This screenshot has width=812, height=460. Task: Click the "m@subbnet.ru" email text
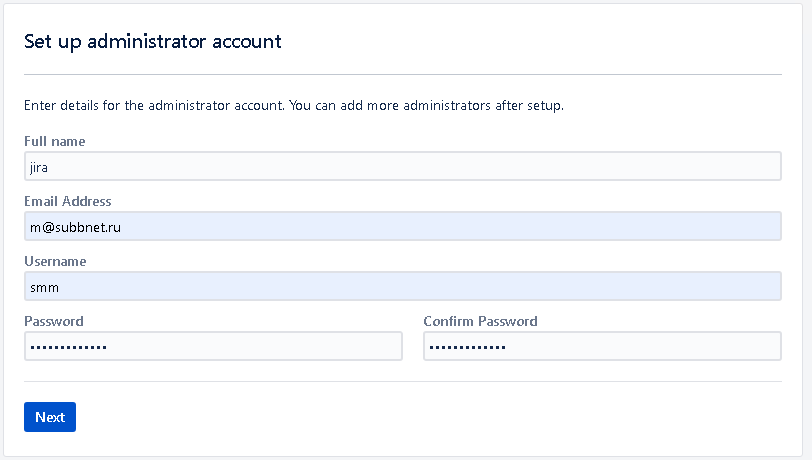(75, 227)
